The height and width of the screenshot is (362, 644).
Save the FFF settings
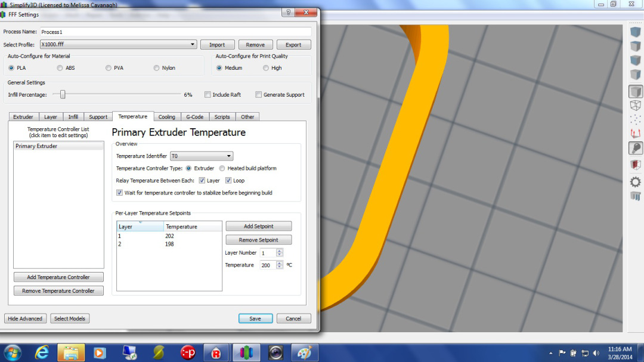pyautogui.click(x=255, y=318)
